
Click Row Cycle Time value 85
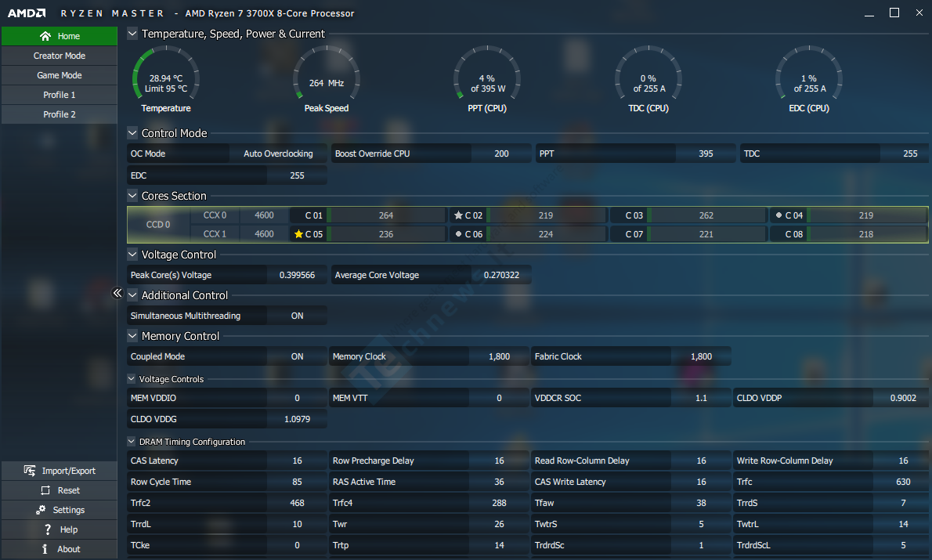click(297, 482)
